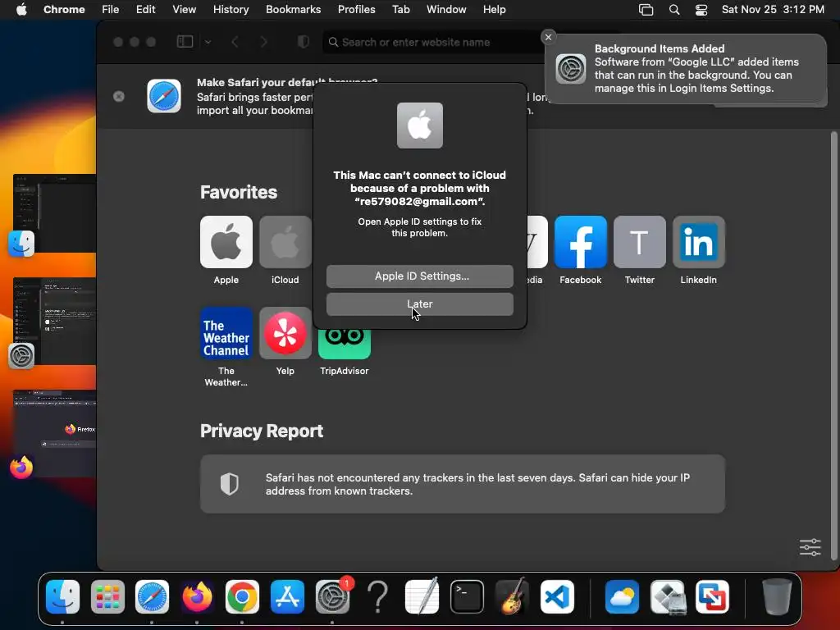Open the cloud app icon in Dock
The width and height of the screenshot is (840, 630).
pyautogui.click(x=622, y=596)
